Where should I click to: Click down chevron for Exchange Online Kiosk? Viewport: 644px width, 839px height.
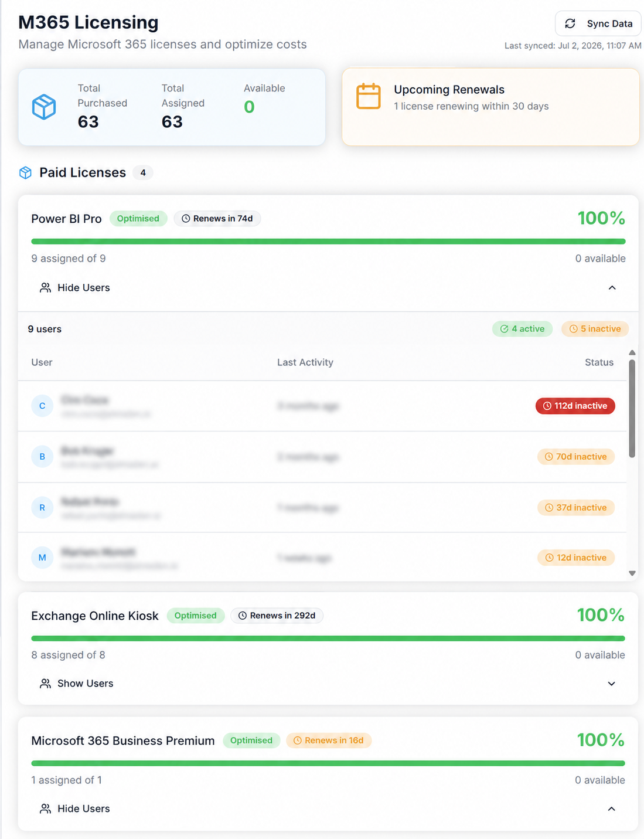coord(611,684)
